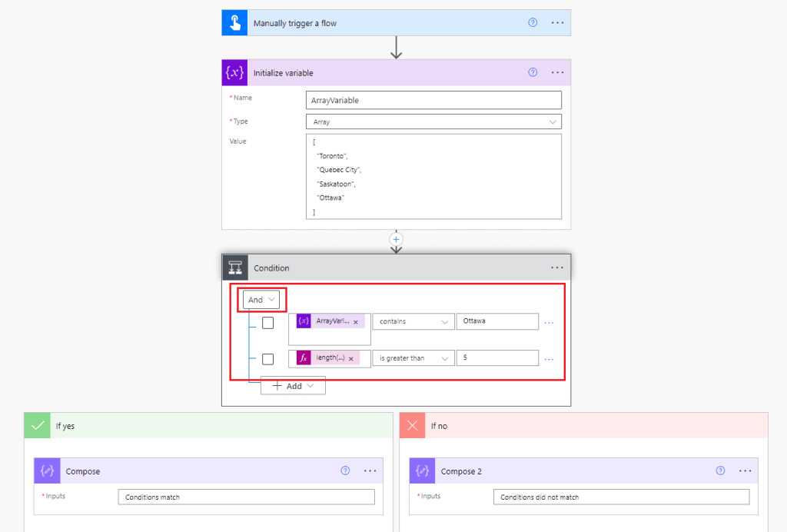The image size is (787, 532).
Task: Click the ArrayVariable token variable icon
Action: point(303,321)
